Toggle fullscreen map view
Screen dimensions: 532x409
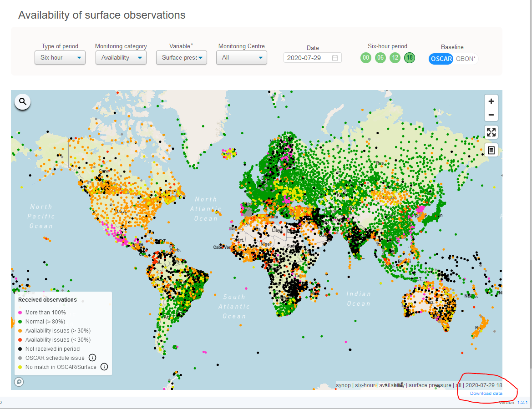tap(491, 132)
